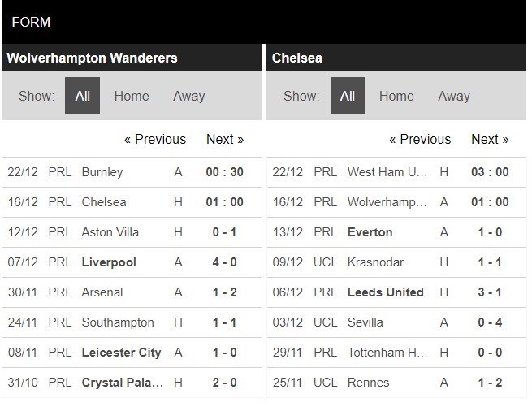Show Home matches for Chelsea
The width and height of the screenshot is (532, 411).
pos(396,96)
